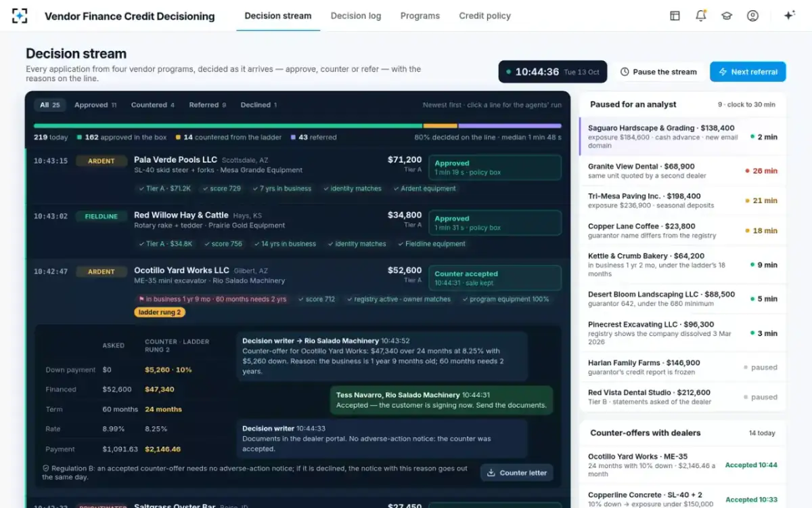Click the app logo icon
The image size is (812, 508).
(20, 16)
